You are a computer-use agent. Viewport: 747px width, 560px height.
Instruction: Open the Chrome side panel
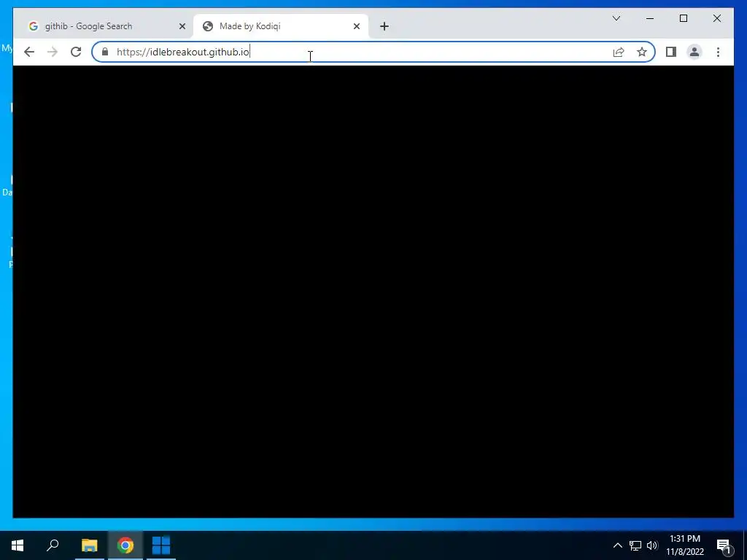coord(671,52)
